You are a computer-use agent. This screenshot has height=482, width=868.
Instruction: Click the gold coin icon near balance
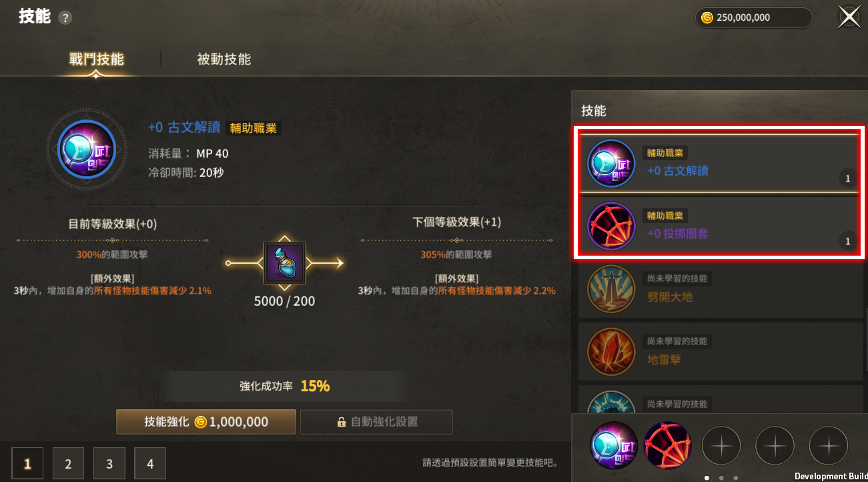[x=708, y=18]
